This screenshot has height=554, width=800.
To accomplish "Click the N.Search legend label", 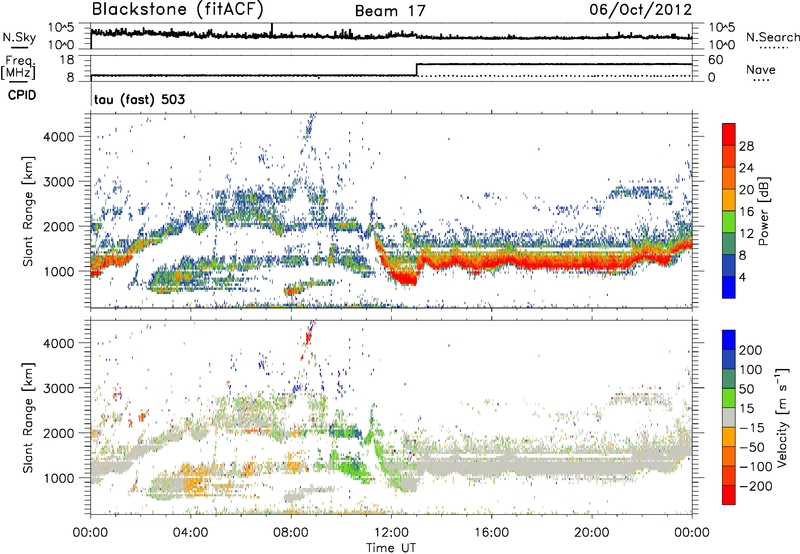I will pyautogui.click(x=773, y=37).
